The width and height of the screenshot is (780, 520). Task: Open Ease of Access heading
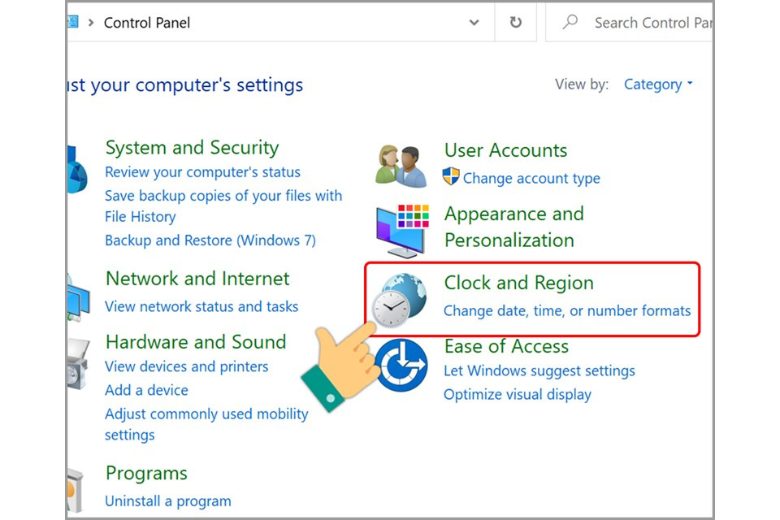506,346
